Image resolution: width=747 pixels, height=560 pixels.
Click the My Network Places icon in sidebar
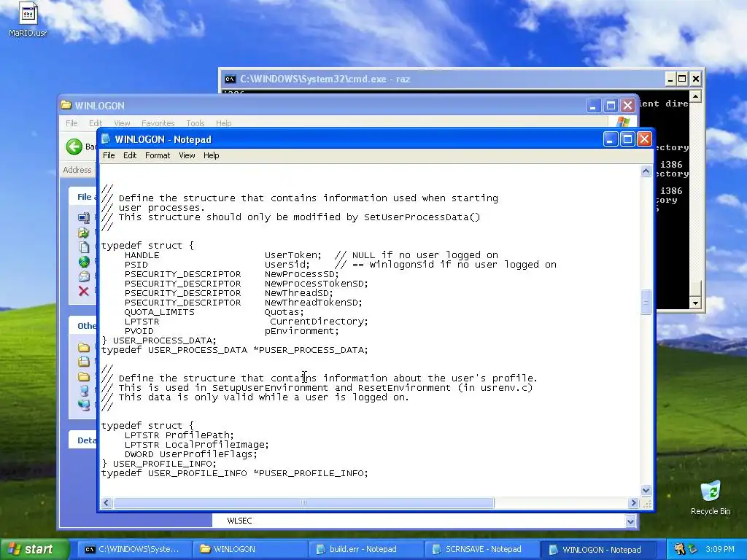coord(84,405)
